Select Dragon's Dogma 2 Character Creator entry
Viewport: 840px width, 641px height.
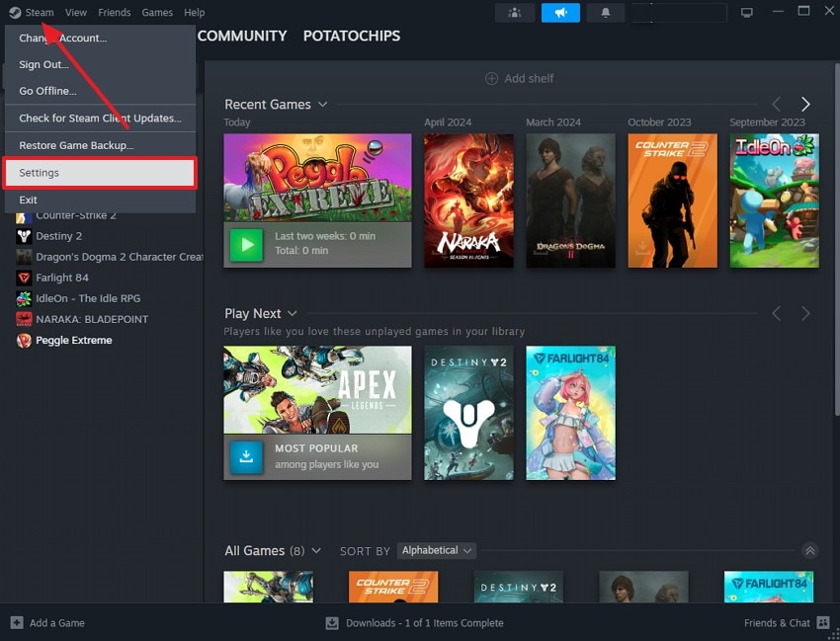click(120, 257)
